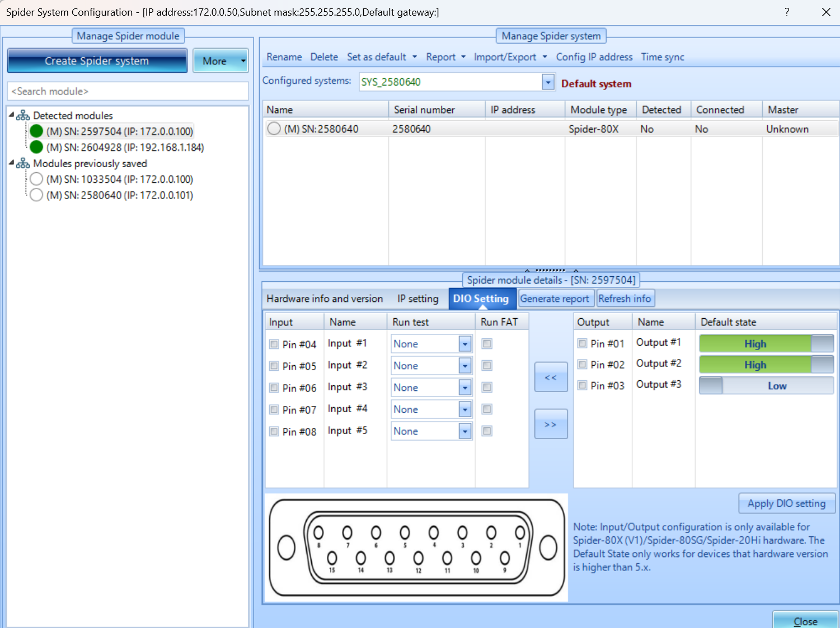Expand the Configured systems combo box
840x628 pixels.
pyautogui.click(x=548, y=82)
